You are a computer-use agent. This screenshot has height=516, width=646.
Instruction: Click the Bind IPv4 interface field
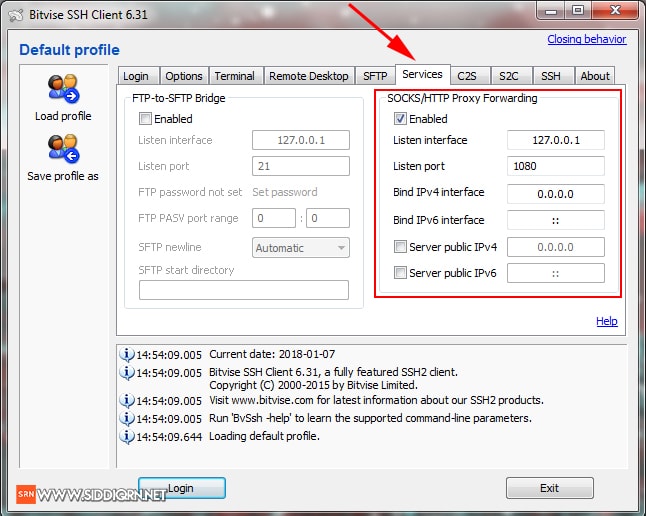pyautogui.click(x=556, y=194)
